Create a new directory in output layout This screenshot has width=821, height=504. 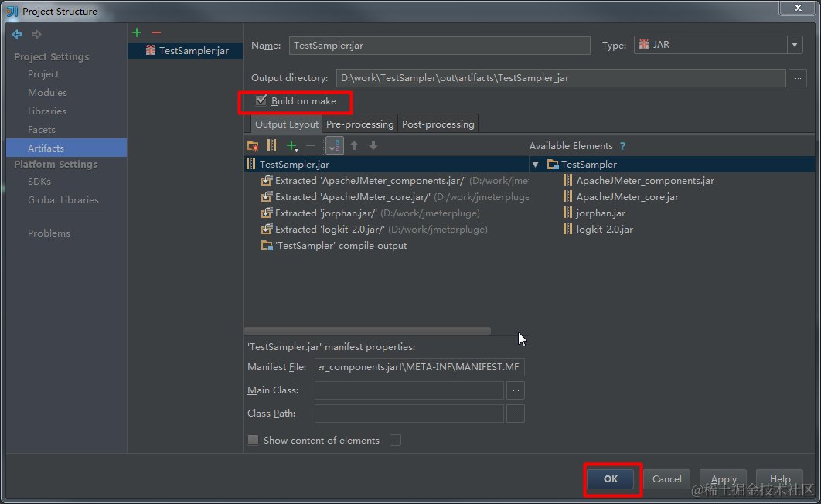(x=253, y=145)
